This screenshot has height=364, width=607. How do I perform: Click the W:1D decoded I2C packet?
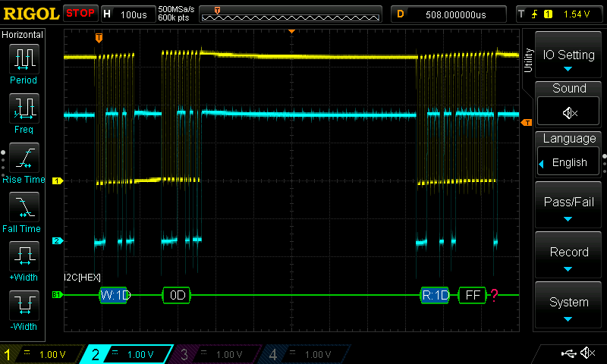(115, 295)
